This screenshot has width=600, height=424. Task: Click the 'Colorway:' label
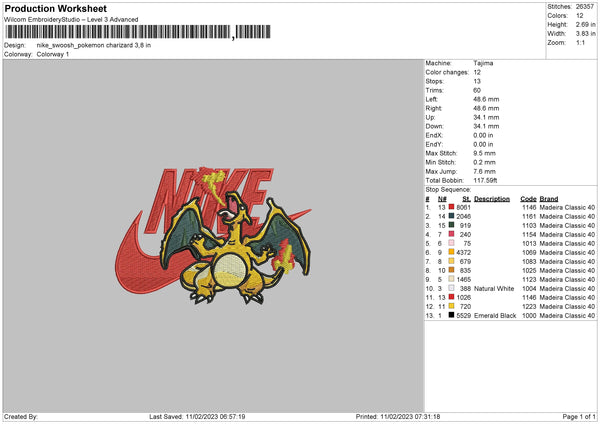click(x=18, y=54)
